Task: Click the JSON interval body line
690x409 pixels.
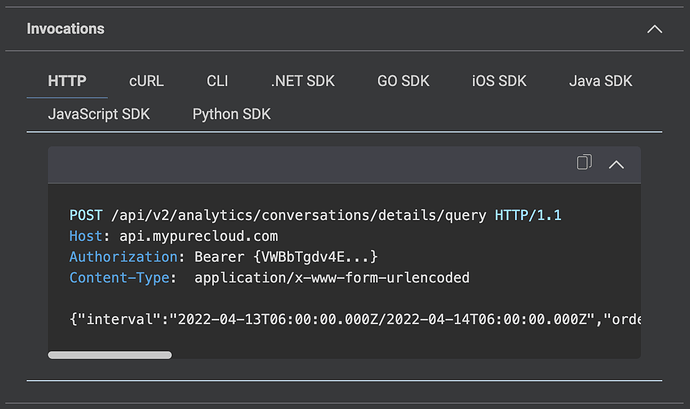Action: [x=355, y=319]
